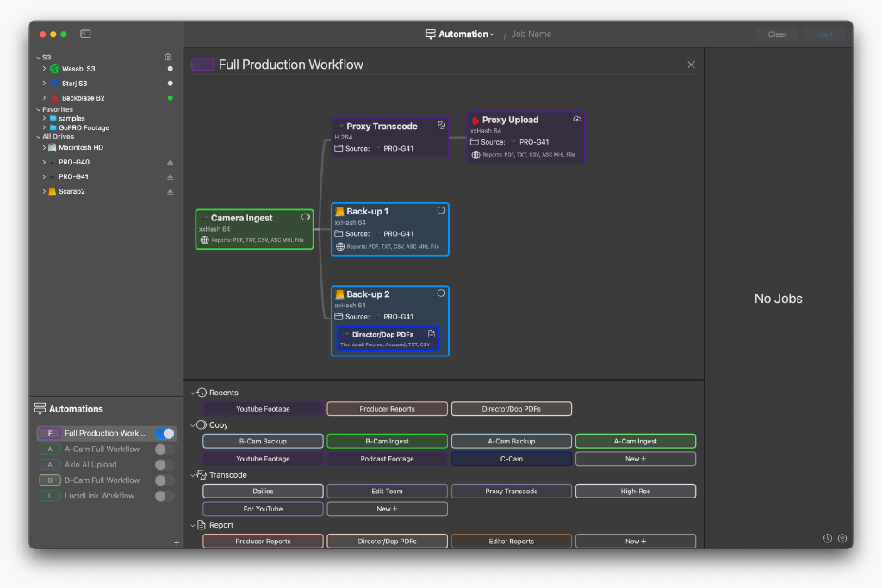Select the Proxy Transcode workflow node
The image size is (882, 588).
[x=390, y=138]
